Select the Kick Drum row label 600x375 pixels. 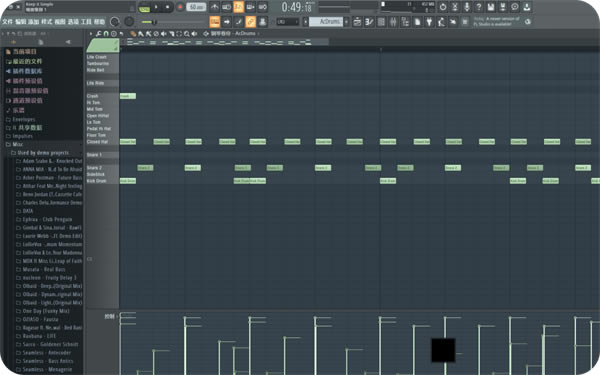96,181
